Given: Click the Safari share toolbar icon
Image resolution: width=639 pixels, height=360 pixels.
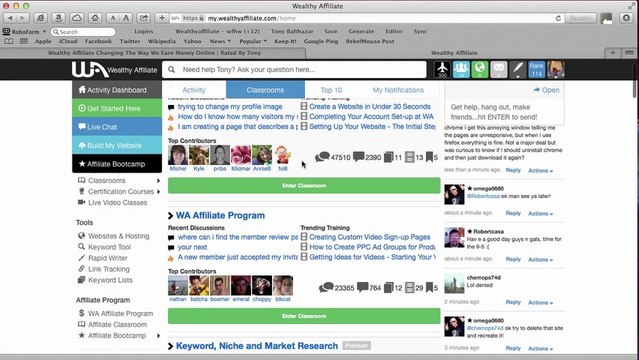Looking at the screenshot, I should pyautogui.click(x=143, y=18).
